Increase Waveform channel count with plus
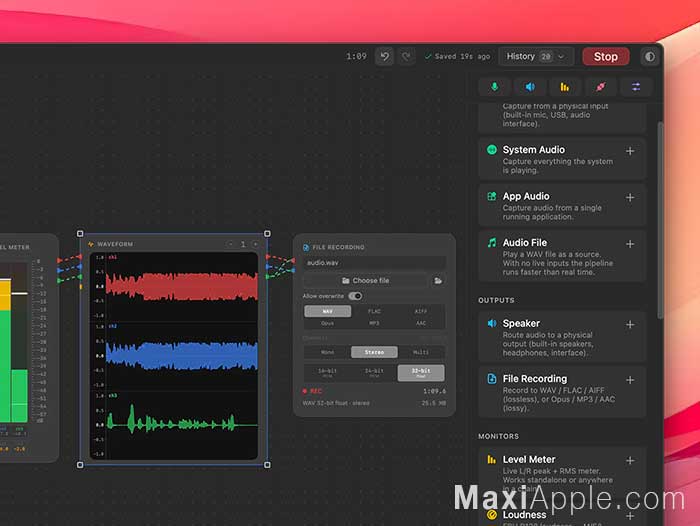 tap(255, 244)
